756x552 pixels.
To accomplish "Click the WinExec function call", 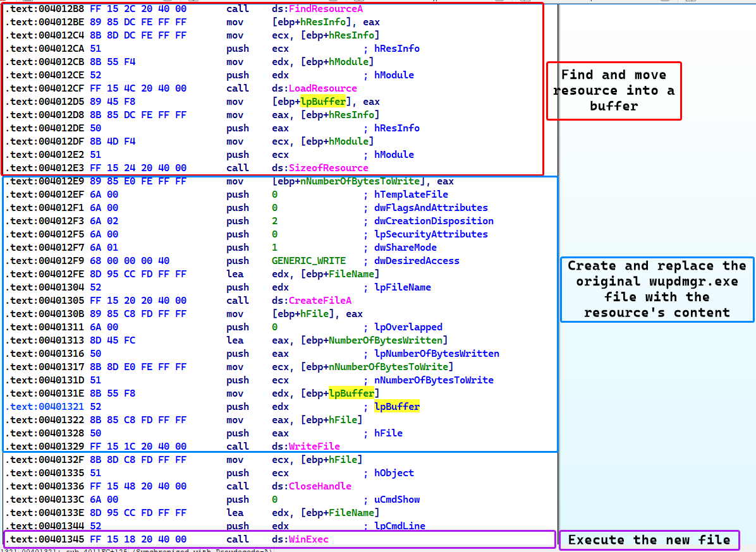I will point(308,539).
